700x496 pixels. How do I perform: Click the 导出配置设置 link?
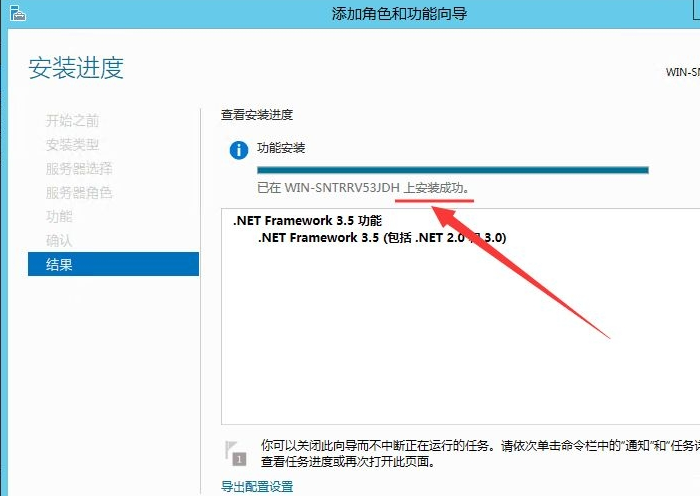tap(257, 487)
